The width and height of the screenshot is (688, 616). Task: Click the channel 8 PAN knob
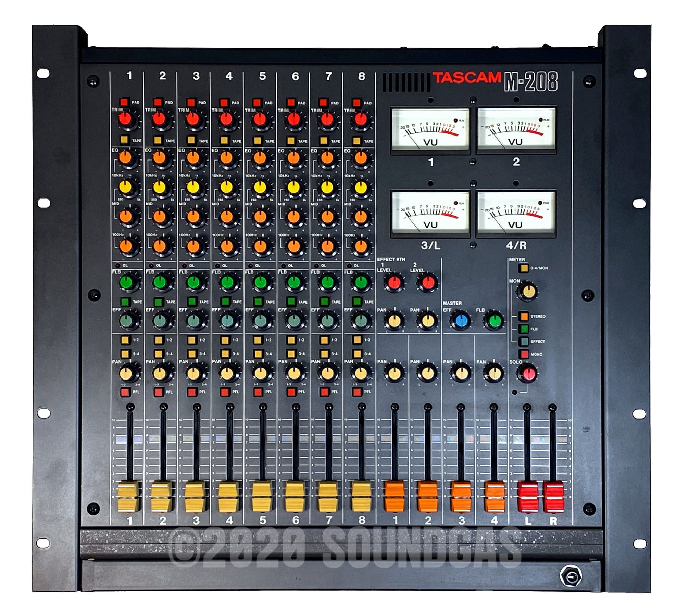(360, 373)
